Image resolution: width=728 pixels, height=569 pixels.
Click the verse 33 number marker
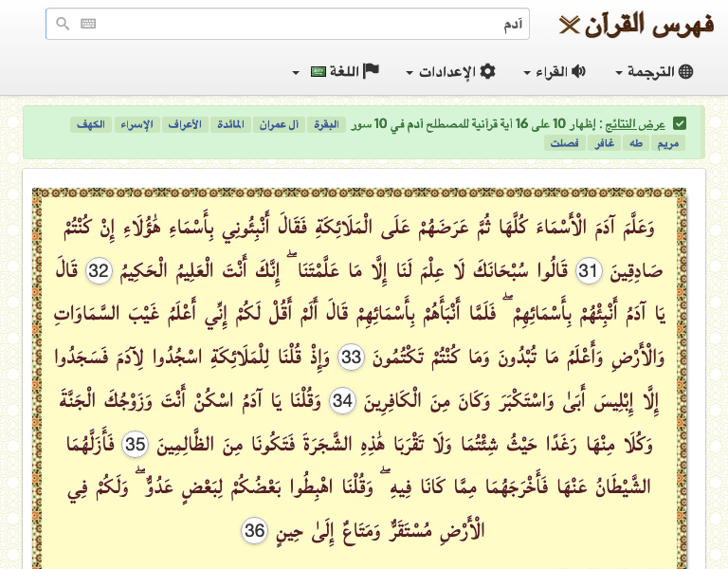(352, 358)
